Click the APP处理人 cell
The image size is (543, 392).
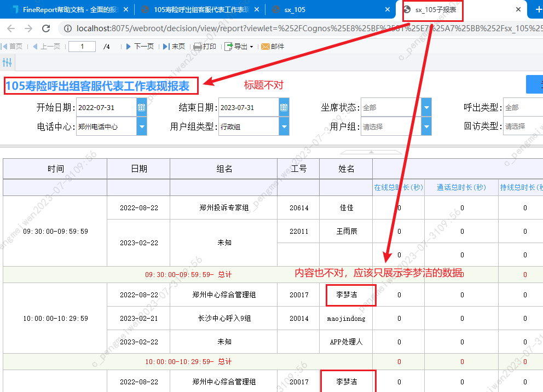[346, 342]
